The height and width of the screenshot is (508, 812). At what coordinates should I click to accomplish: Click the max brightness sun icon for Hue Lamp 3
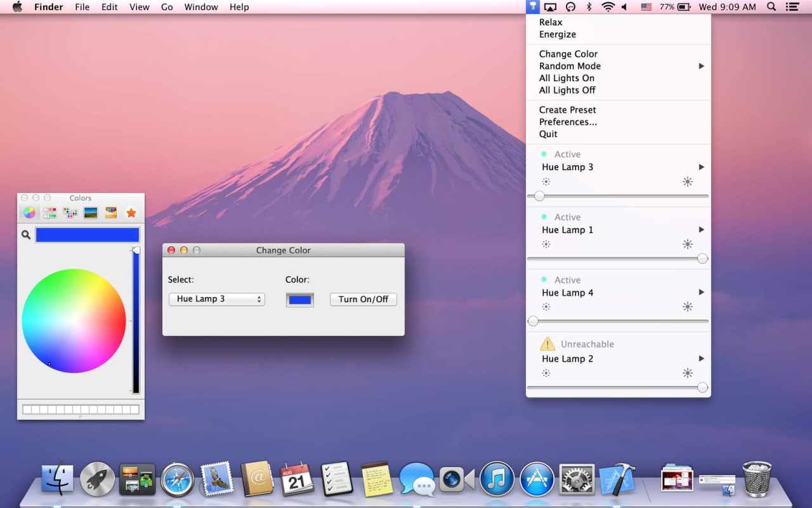click(688, 182)
